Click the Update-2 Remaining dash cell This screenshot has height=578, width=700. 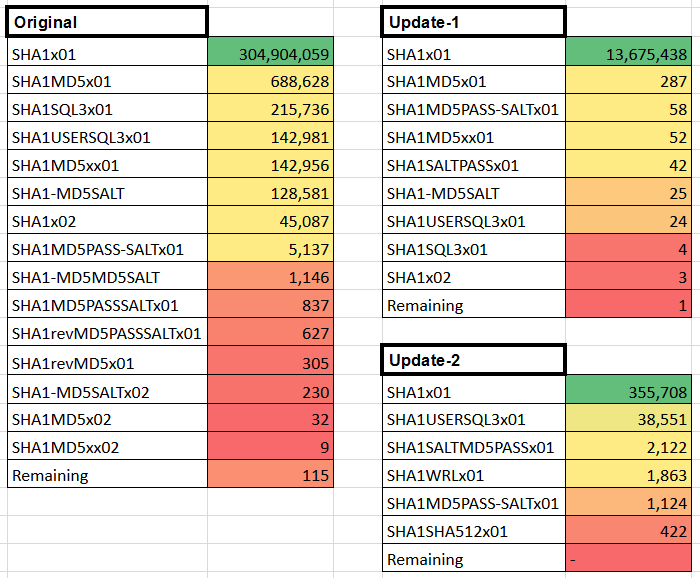coord(629,558)
